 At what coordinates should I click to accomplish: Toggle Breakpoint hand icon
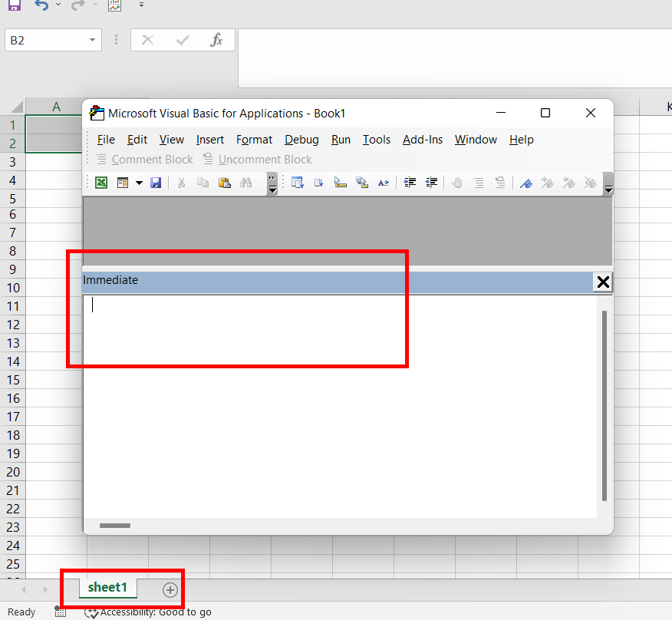pos(457,183)
